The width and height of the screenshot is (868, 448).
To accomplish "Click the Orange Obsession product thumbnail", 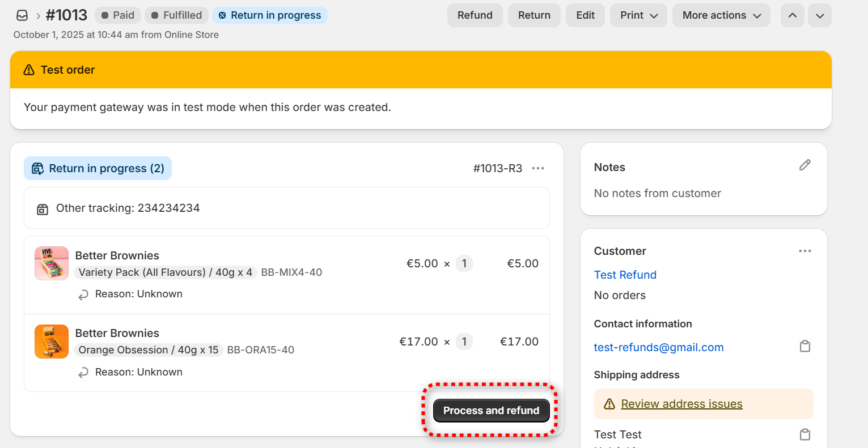I will click(x=52, y=342).
